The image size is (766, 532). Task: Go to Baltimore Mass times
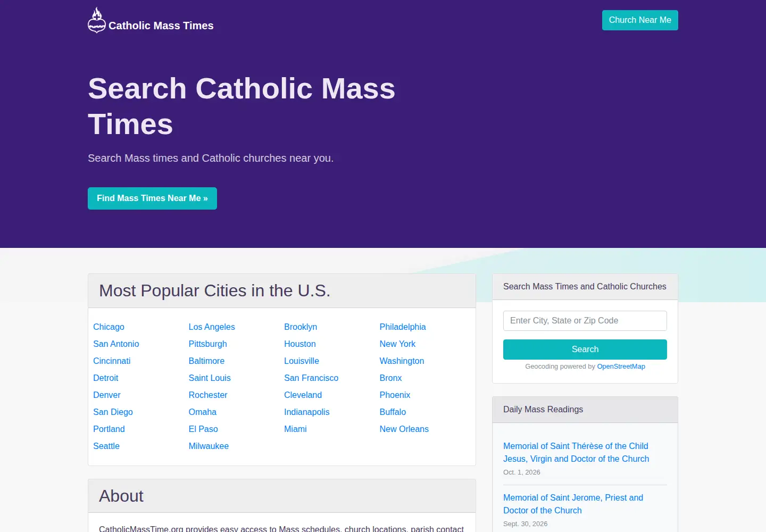tap(206, 361)
